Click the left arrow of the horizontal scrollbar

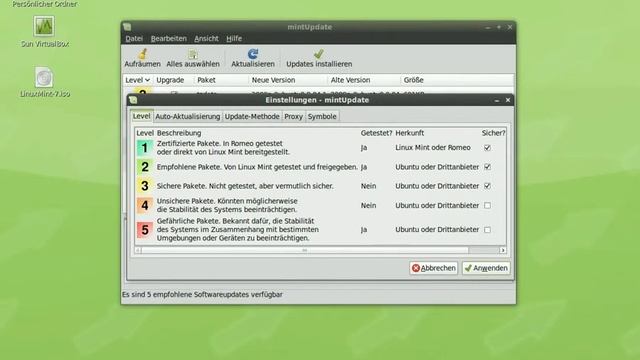pos(138,250)
